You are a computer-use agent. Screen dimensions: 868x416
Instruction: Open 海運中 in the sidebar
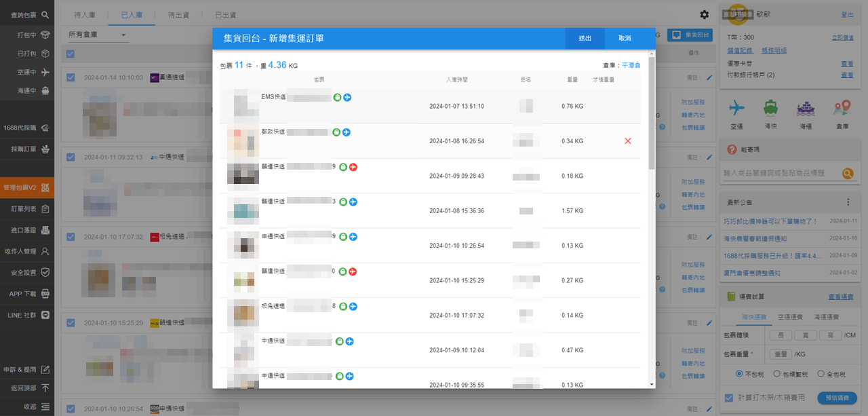pyautogui.click(x=27, y=90)
